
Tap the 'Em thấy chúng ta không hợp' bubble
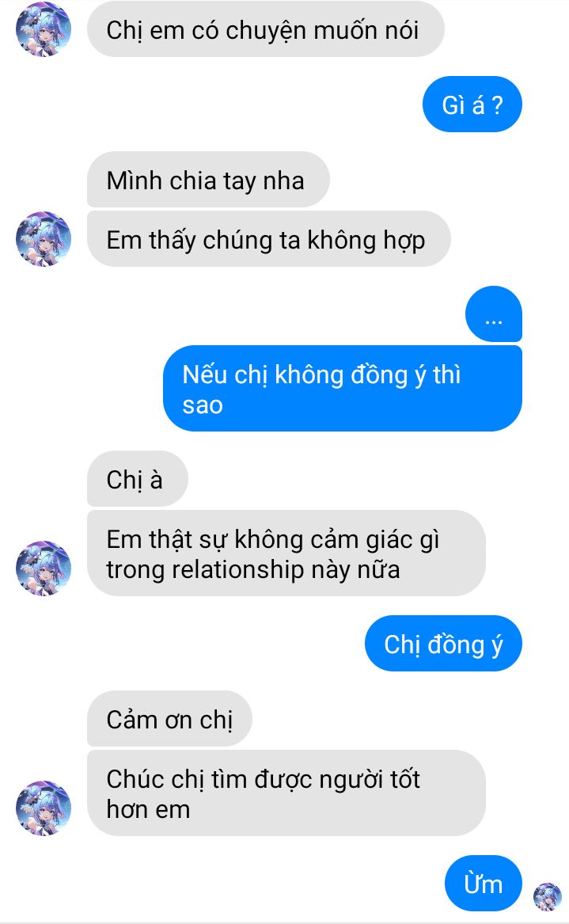[268, 238]
